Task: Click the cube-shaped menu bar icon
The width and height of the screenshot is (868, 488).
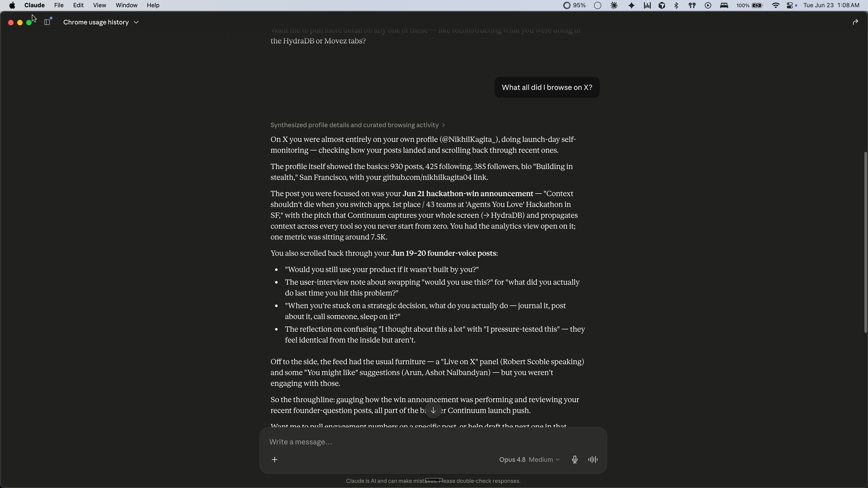Action: [662, 5]
